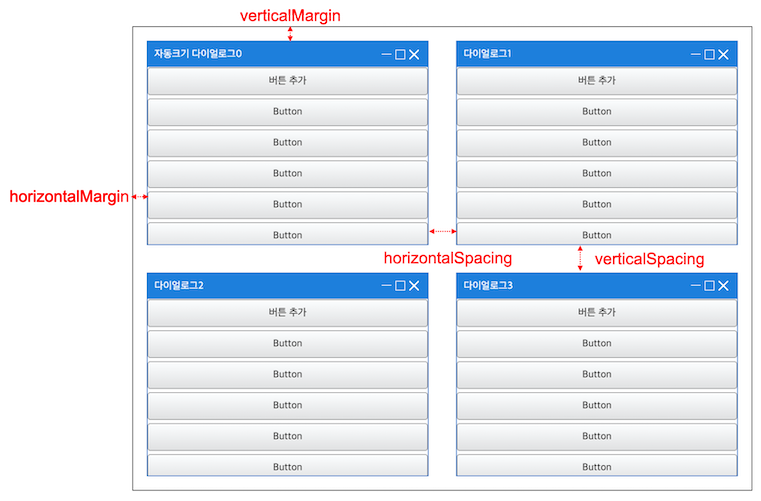
Task: Click 버튼 추가 in 다이얼로그1
Action: pos(596,81)
